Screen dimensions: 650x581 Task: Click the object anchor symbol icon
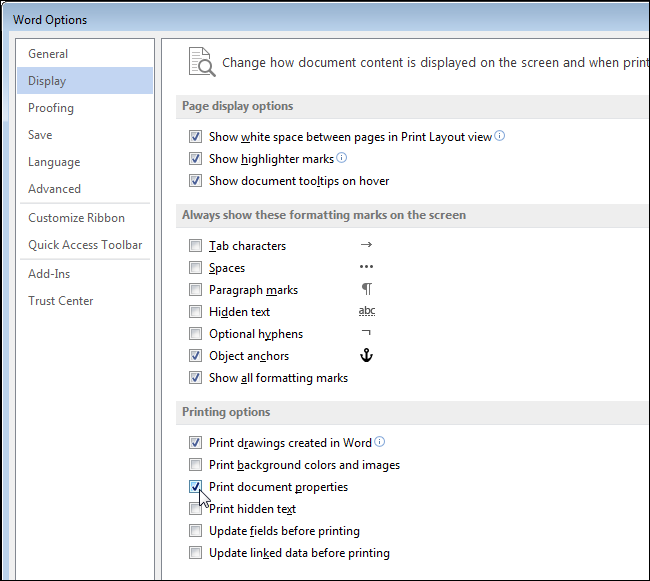[366, 356]
